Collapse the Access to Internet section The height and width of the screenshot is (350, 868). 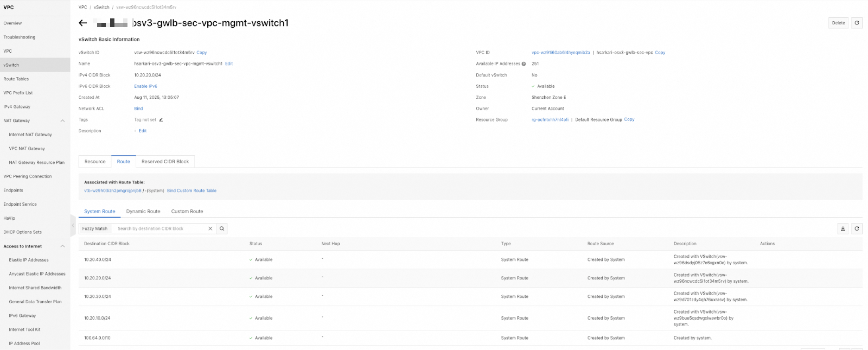coord(63,246)
